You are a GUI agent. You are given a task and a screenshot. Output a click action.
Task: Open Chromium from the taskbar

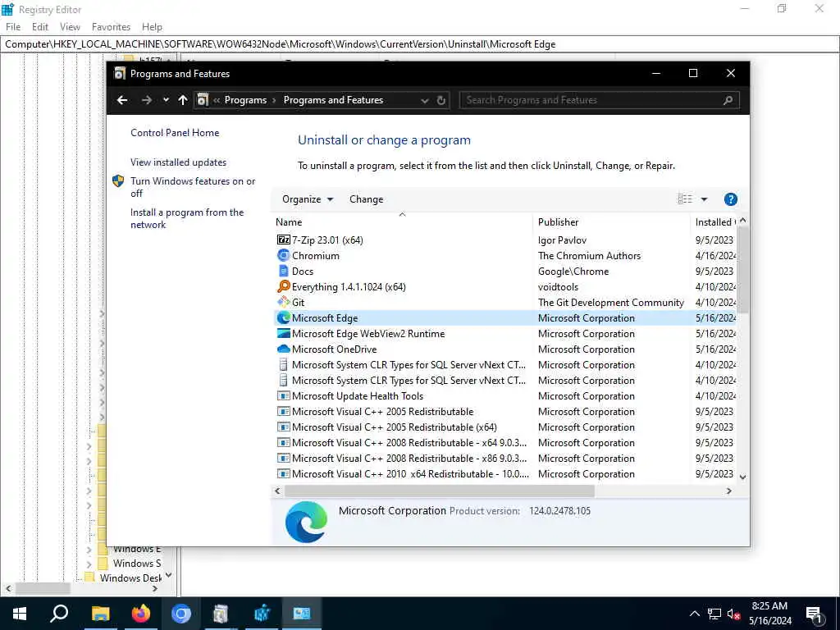point(181,614)
